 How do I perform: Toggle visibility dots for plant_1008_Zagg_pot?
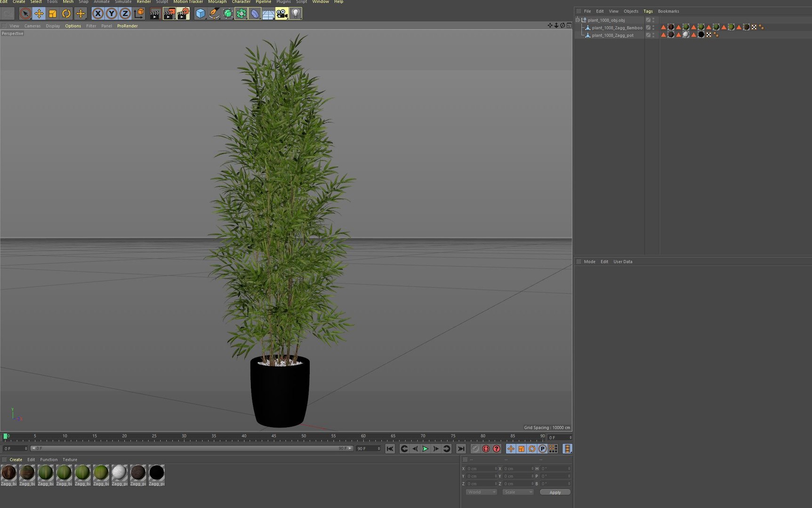653,35
